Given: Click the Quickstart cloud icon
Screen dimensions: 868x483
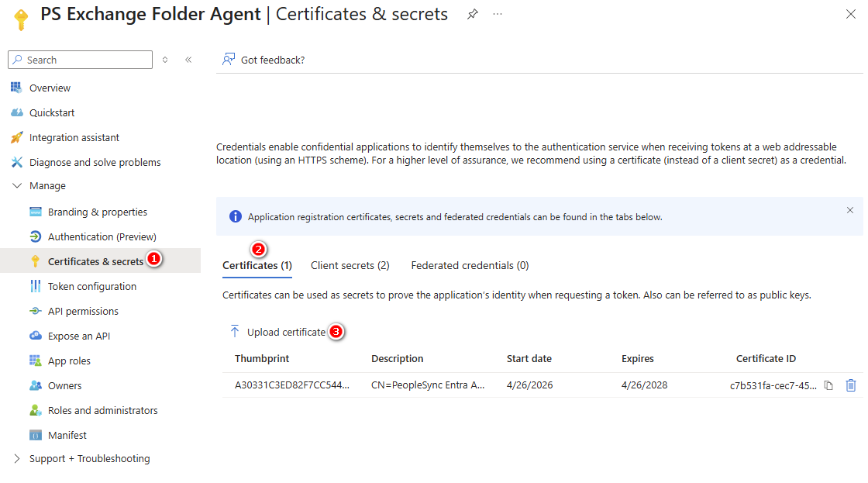Looking at the screenshot, I should (16, 112).
